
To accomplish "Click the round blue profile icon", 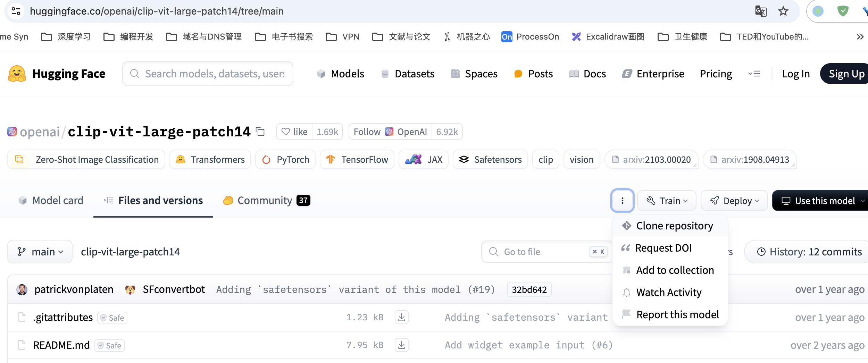I will click(x=818, y=11).
